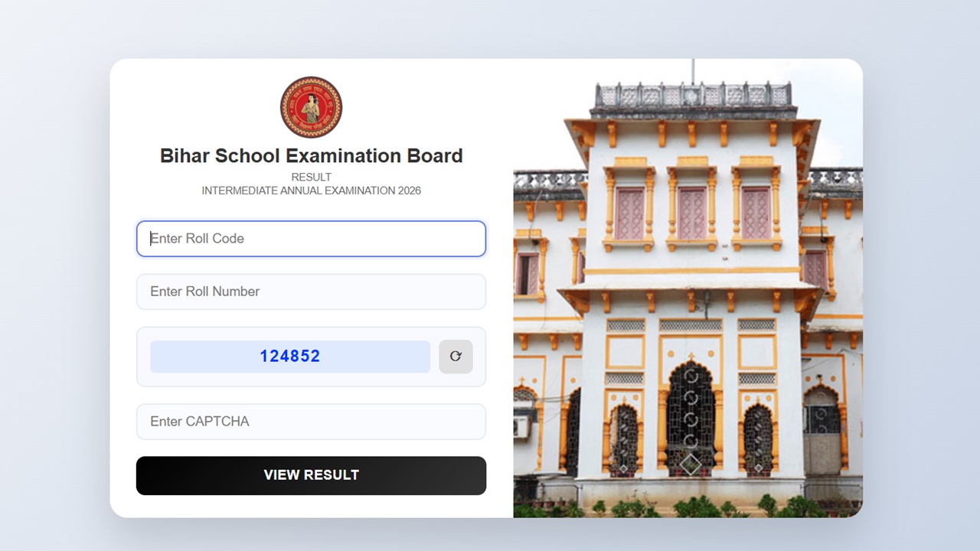Click the CAPTCHA code 124852 display
Image resolution: width=980 pixels, height=551 pixels.
pos(290,357)
